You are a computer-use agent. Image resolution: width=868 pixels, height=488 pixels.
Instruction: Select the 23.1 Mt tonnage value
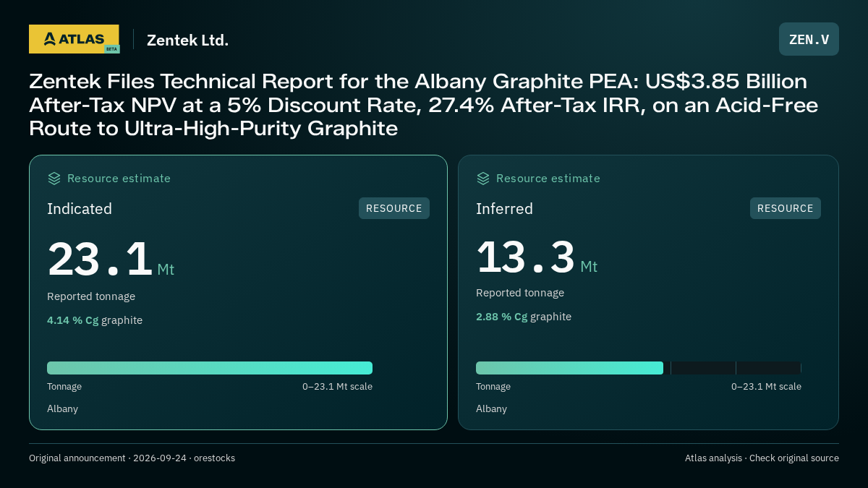111,260
